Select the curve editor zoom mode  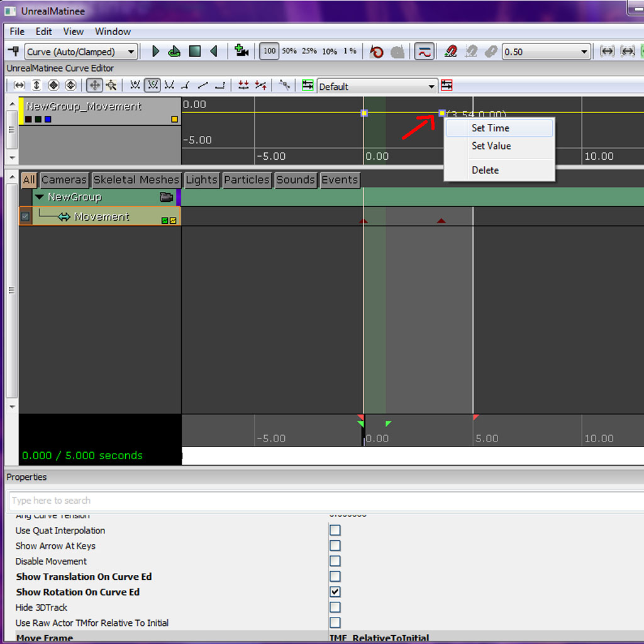tap(111, 86)
